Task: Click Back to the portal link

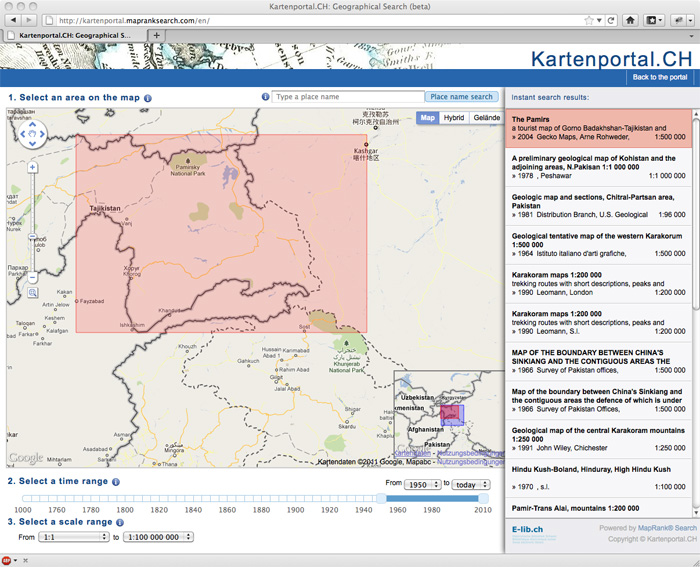Action: [x=659, y=77]
